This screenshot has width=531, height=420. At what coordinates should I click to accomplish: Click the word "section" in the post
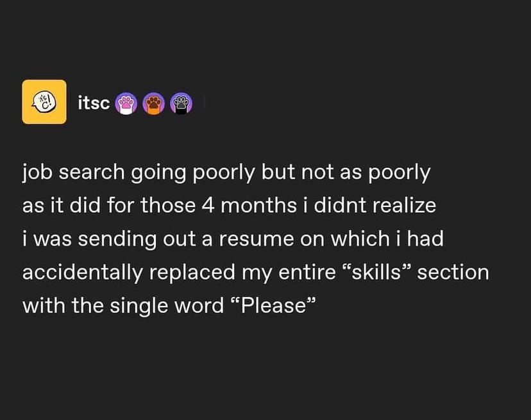[x=453, y=273]
